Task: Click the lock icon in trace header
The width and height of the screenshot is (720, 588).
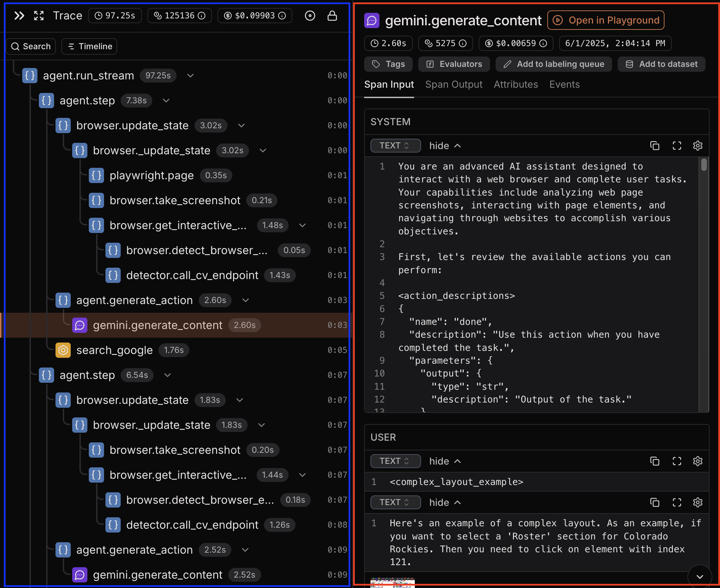Action: 332,16
